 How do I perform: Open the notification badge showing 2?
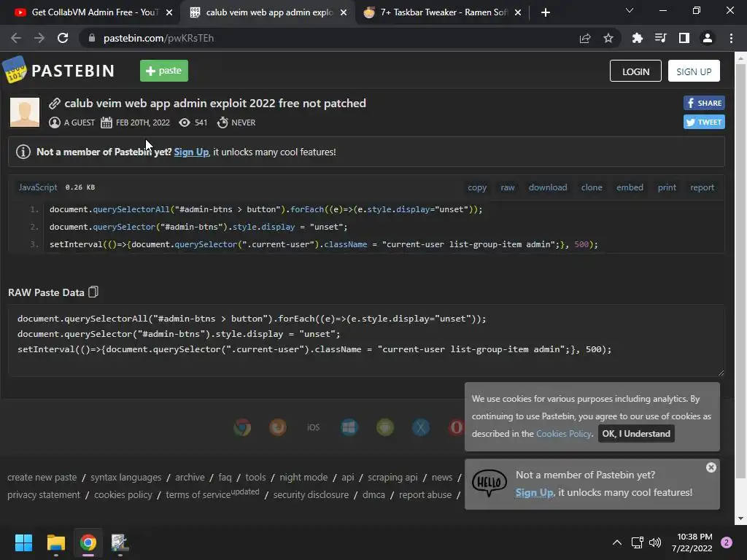[727, 542]
